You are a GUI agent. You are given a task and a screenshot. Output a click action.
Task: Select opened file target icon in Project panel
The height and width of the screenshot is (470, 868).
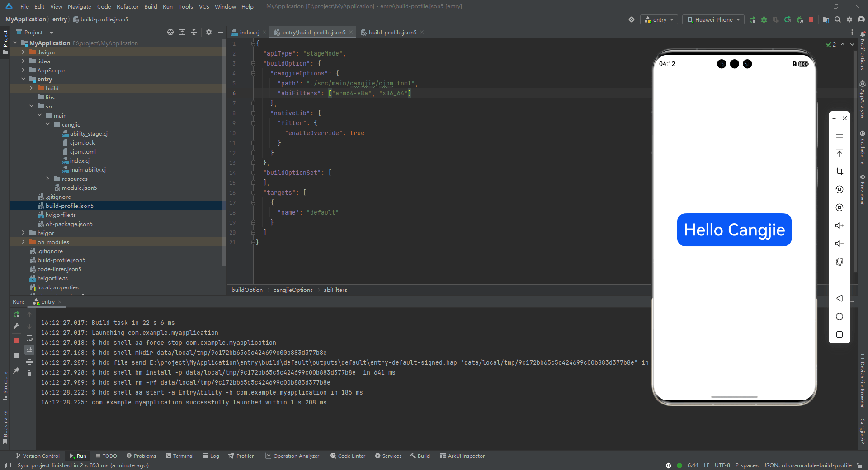tap(170, 32)
